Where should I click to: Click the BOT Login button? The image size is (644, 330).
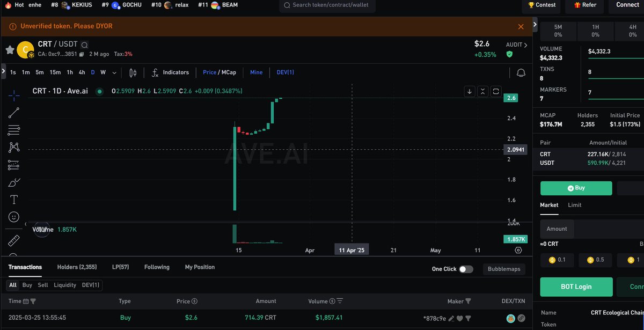click(576, 287)
